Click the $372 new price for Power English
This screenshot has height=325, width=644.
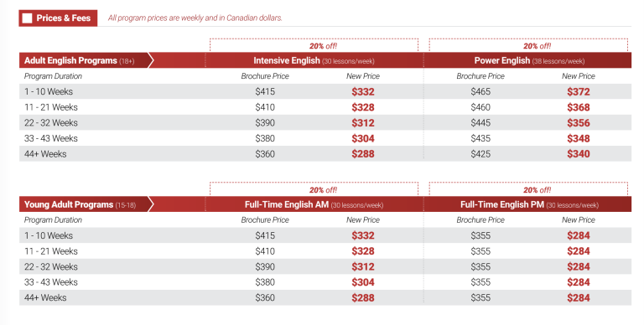pyautogui.click(x=579, y=92)
